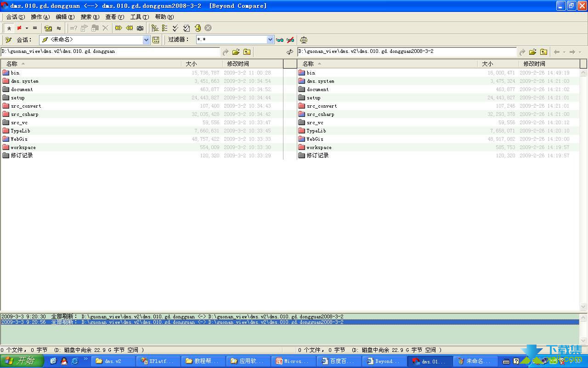
Task: Open the 操作(A) menu
Action: click(x=40, y=17)
